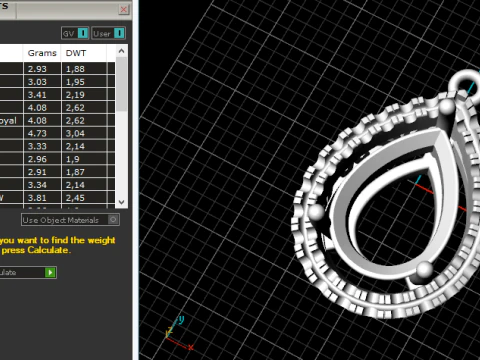Viewport: 480px width, 360px height.
Task: Select the 1,88 DWT cell
Action: coord(84,69)
